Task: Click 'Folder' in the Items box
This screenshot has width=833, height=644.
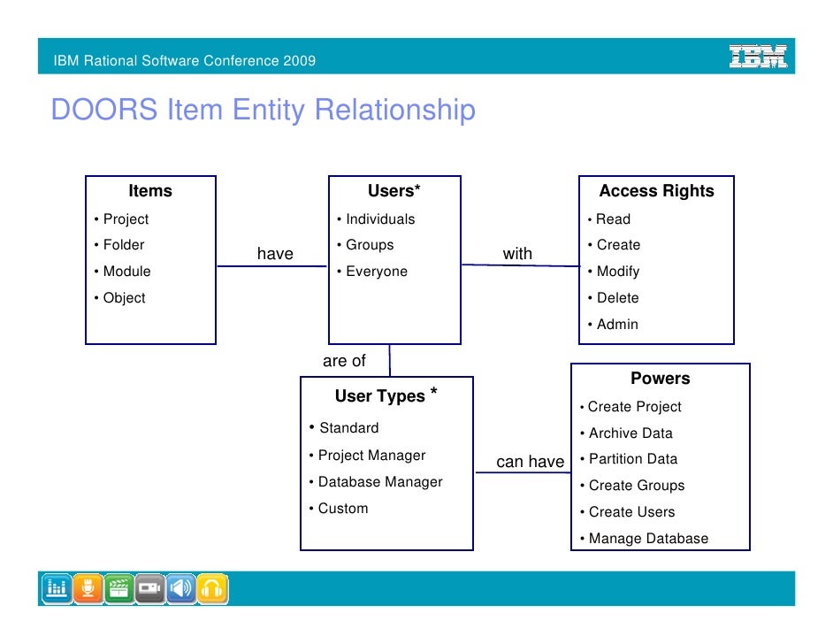Action: click(x=124, y=244)
